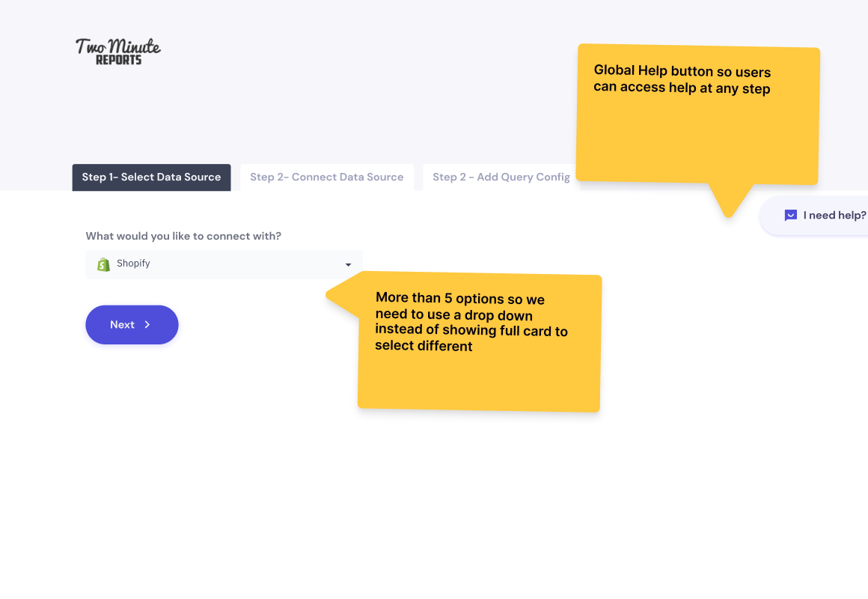
Task: Open Step 2- Connect Data Source tab
Action: [326, 177]
